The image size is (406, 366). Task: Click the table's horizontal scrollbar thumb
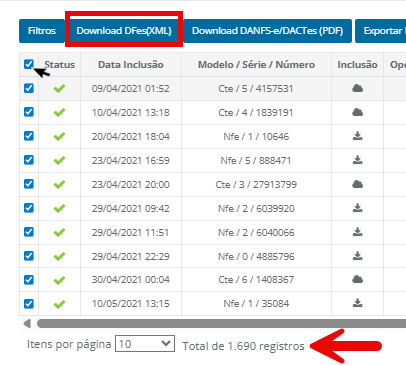click(221, 323)
